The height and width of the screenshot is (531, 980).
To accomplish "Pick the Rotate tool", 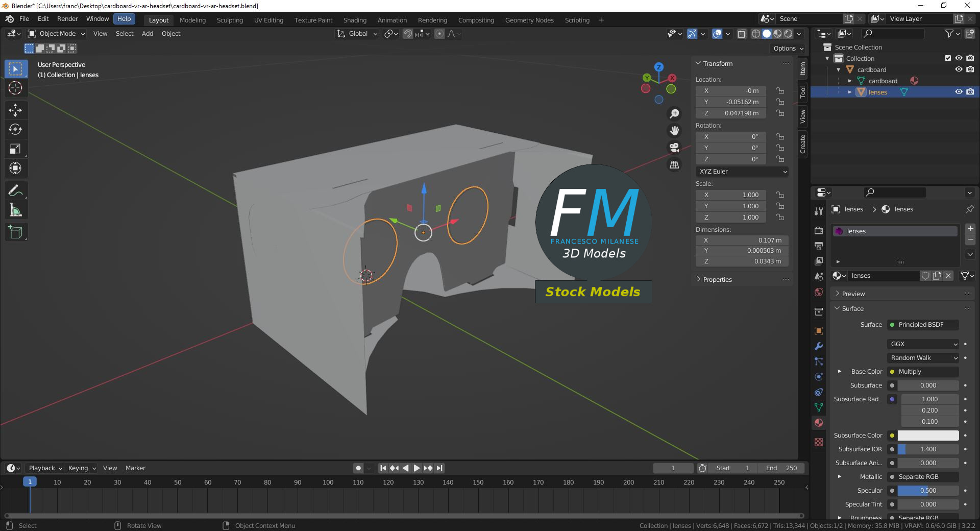I will click(x=16, y=129).
